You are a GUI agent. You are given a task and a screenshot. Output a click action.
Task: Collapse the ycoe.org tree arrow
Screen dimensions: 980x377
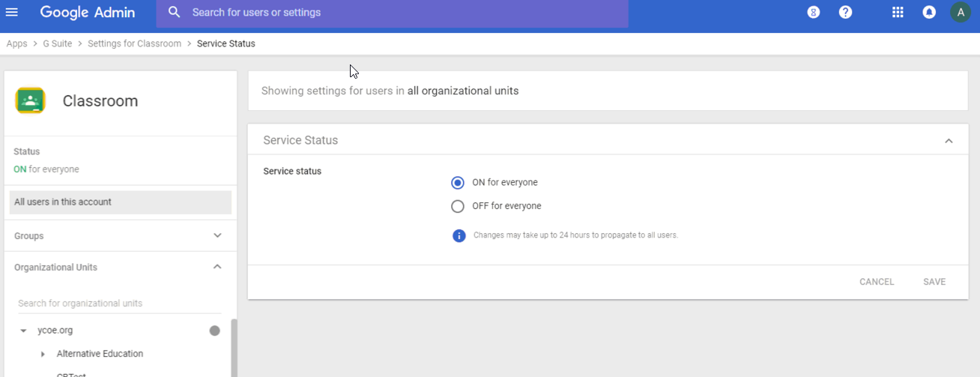23,331
